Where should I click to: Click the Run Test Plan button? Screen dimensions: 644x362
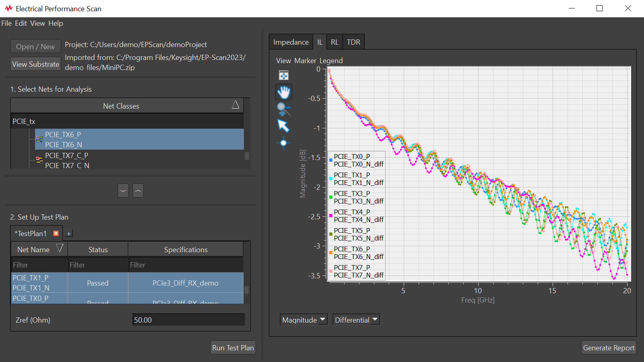pyautogui.click(x=233, y=348)
